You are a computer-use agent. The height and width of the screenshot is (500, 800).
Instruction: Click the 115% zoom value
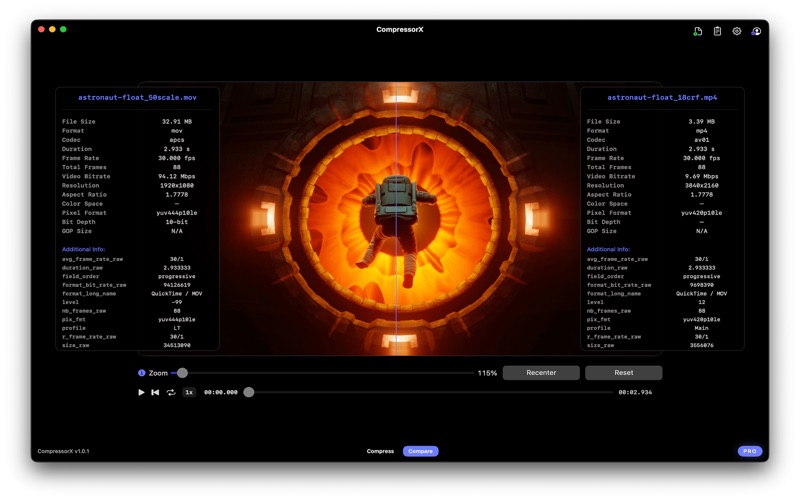coord(487,373)
